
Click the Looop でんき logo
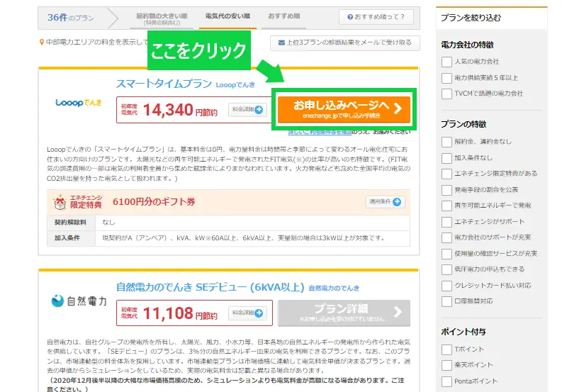click(78, 103)
